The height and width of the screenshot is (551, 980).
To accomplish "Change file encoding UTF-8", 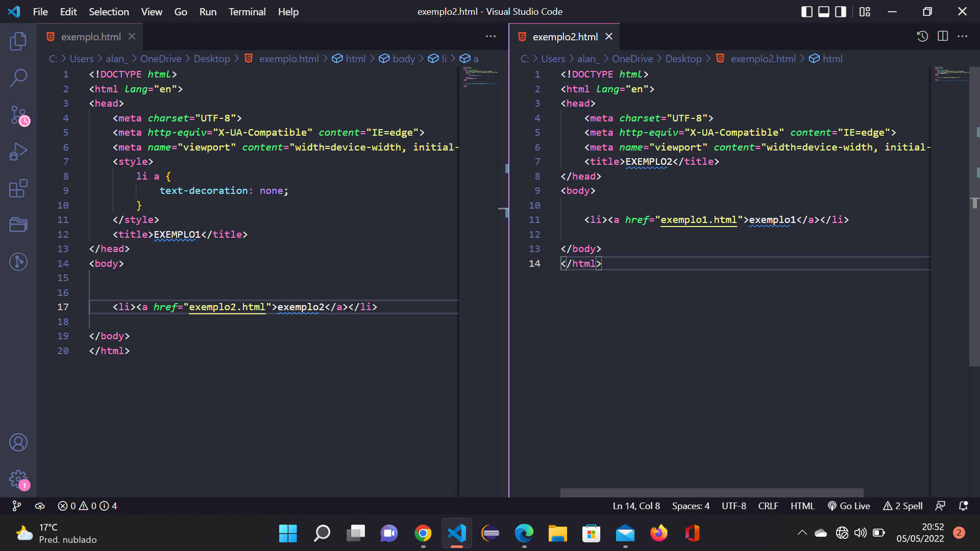I will click(x=733, y=506).
